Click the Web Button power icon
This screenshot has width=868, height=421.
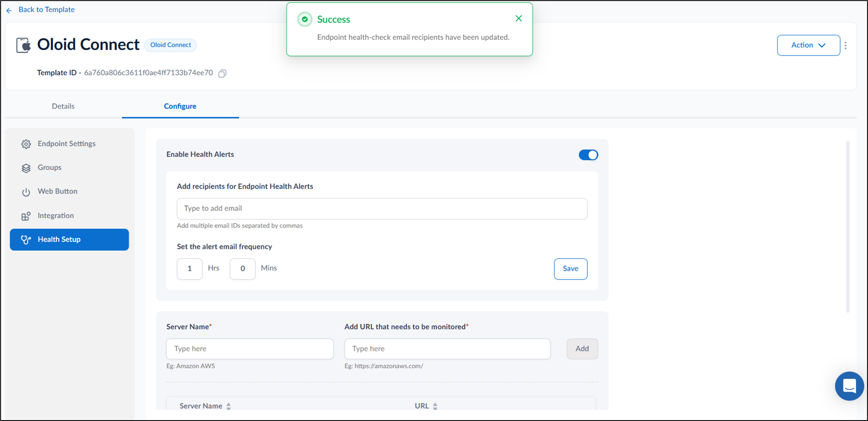(x=26, y=192)
